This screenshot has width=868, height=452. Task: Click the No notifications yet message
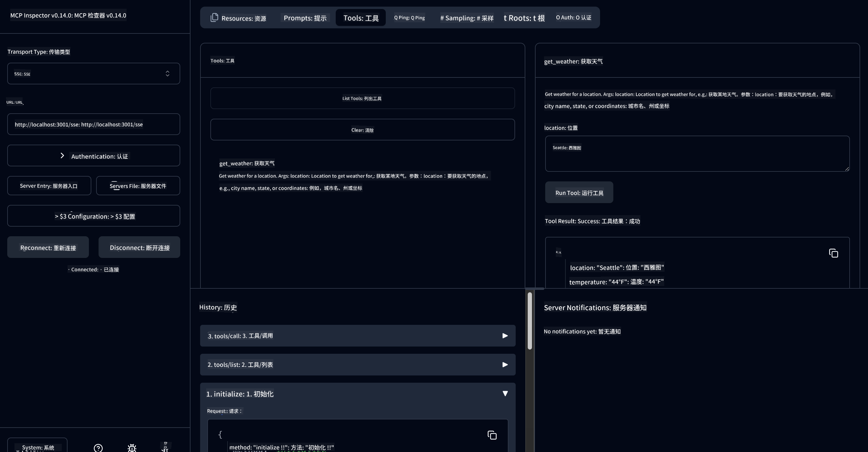pos(582,331)
